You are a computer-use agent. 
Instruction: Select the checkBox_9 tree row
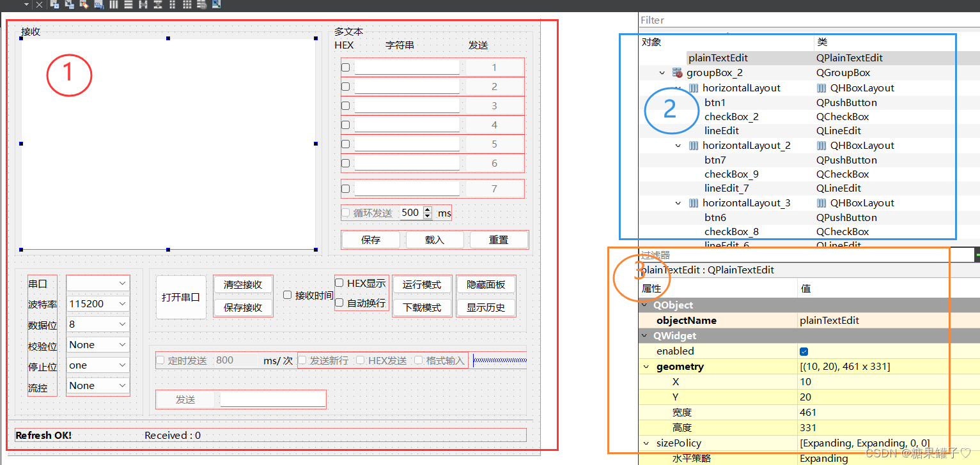point(809,174)
